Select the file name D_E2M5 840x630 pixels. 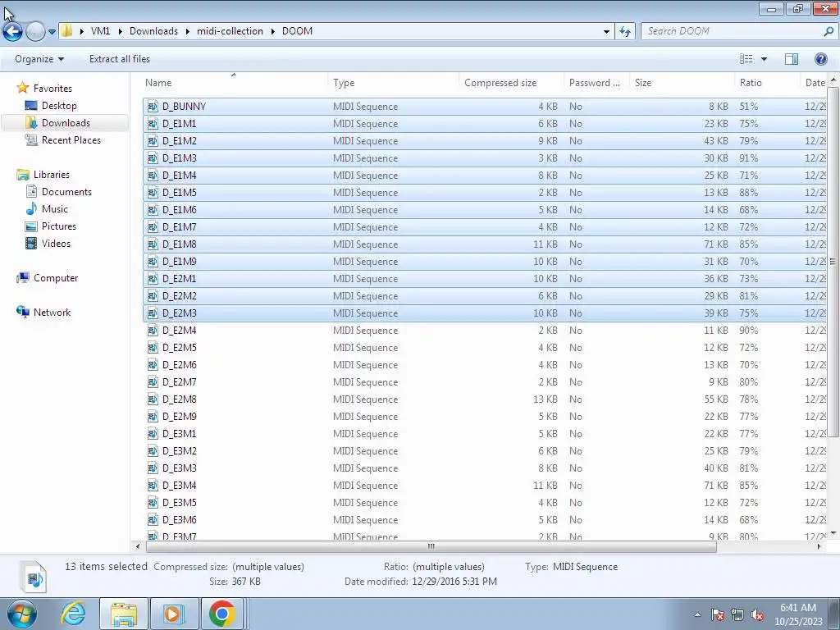180,347
